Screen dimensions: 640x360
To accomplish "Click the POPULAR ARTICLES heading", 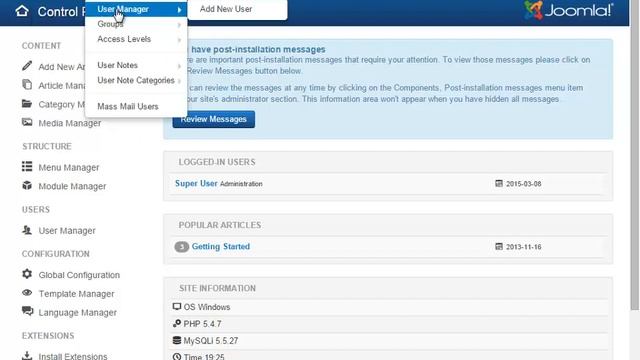I will pyautogui.click(x=220, y=225).
